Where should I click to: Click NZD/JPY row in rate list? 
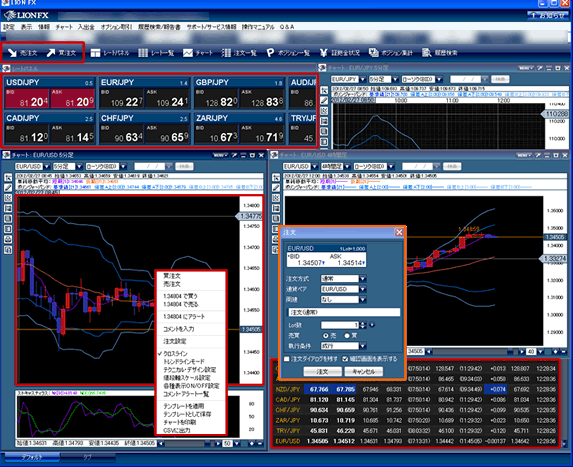click(415, 390)
